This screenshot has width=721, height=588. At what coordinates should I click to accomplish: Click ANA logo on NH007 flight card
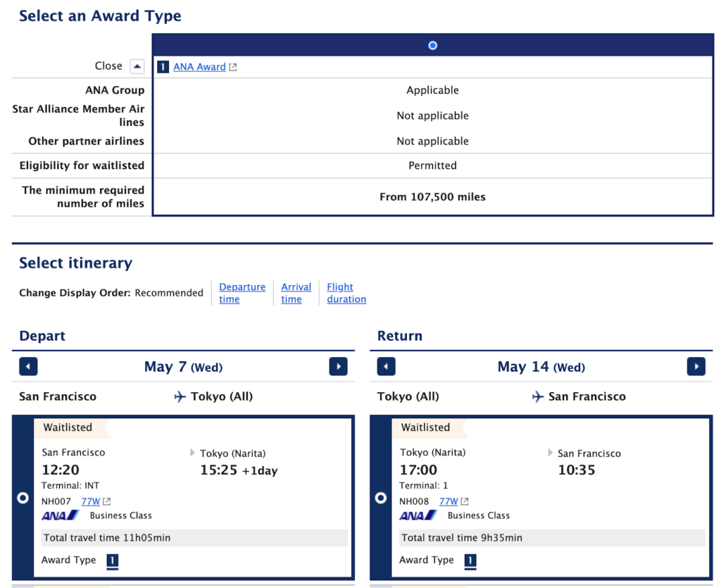(61, 515)
